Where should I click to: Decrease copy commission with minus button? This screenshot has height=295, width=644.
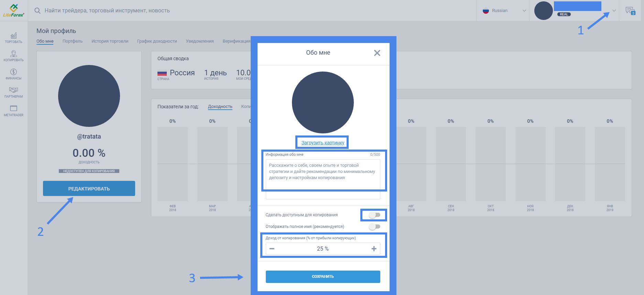coord(272,249)
